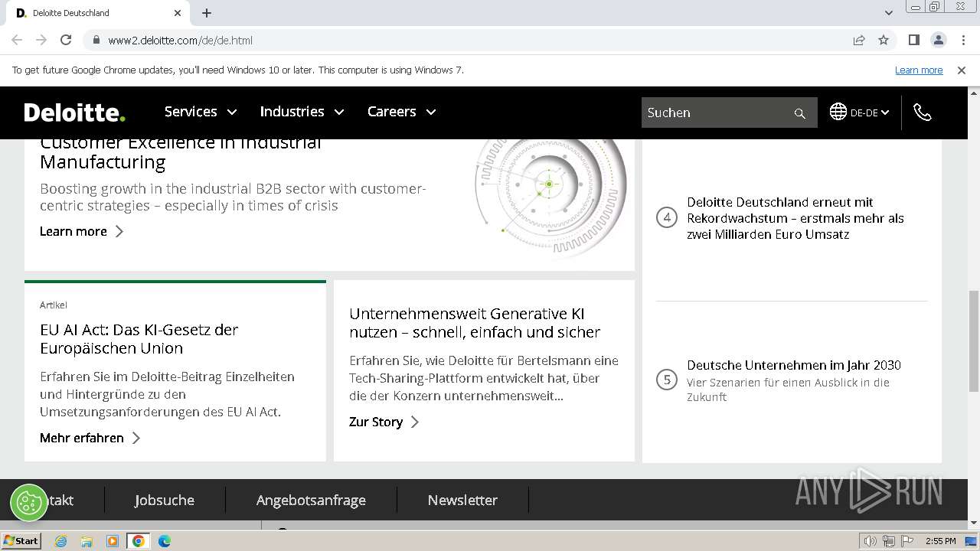This screenshot has height=551, width=980.
Task: Select Jobsuche in bottom bar
Action: tap(165, 500)
